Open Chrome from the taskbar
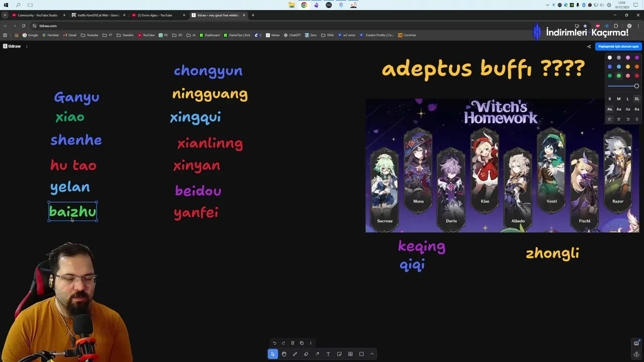The image size is (644, 362). pyautogui.click(x=304, y=5)
